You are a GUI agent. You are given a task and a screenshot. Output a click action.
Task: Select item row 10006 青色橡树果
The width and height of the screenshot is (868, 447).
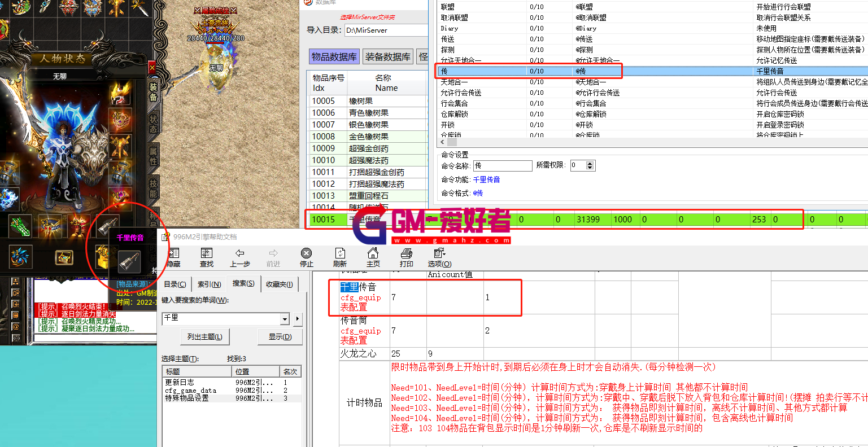(368, 113)
